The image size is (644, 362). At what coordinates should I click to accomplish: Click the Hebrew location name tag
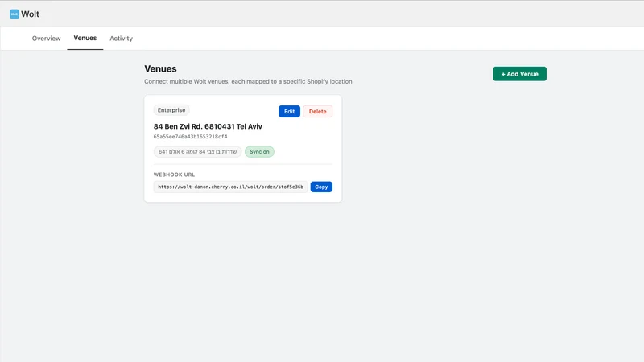(x=197, y=152)
